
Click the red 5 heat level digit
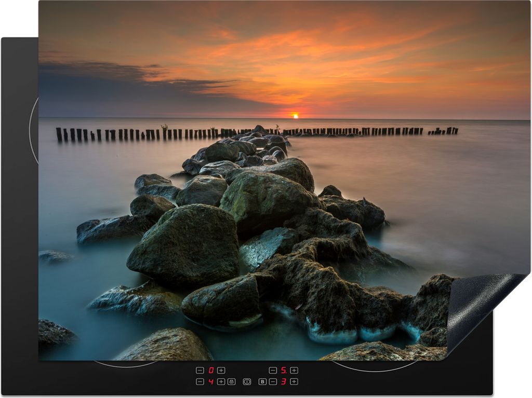pyautogui.click(x=284, y=370)
